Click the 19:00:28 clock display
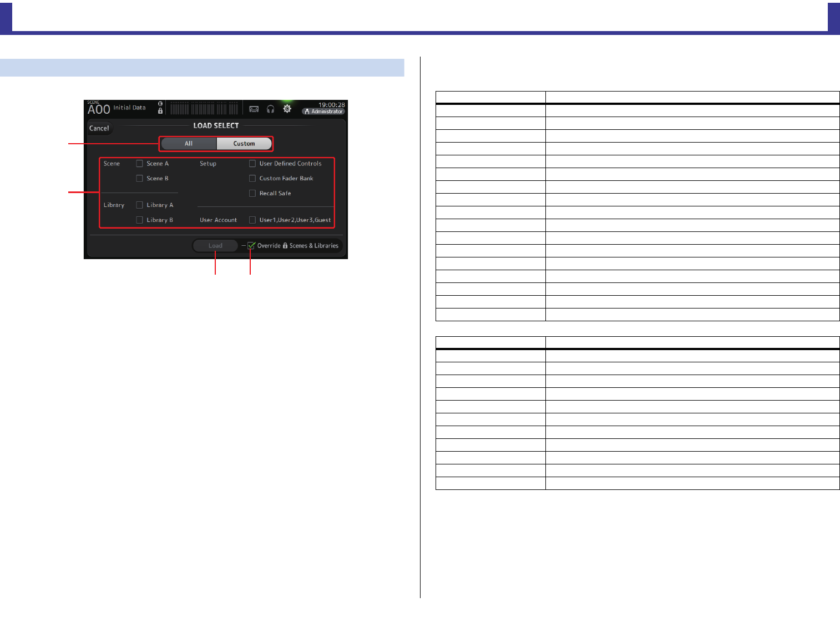Image resolution: width=840 pixels, height=622 pixels. (x=331, y=104)
